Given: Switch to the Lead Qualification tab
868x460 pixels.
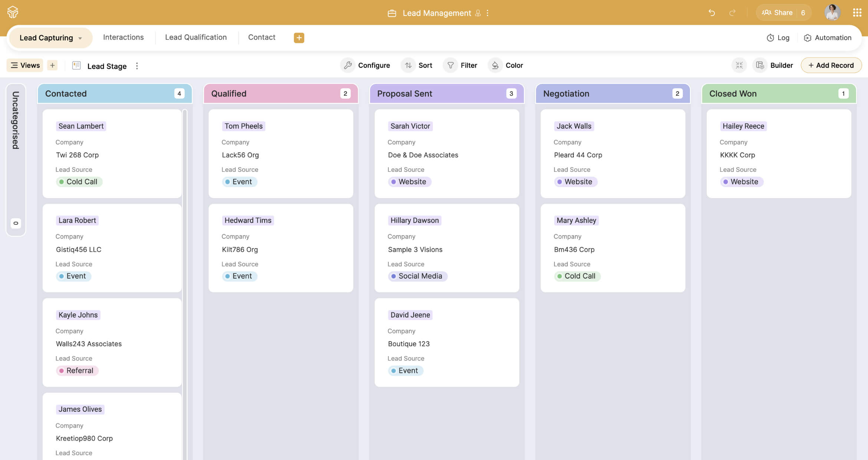Looking at the screenshot, I should [196, 37].
